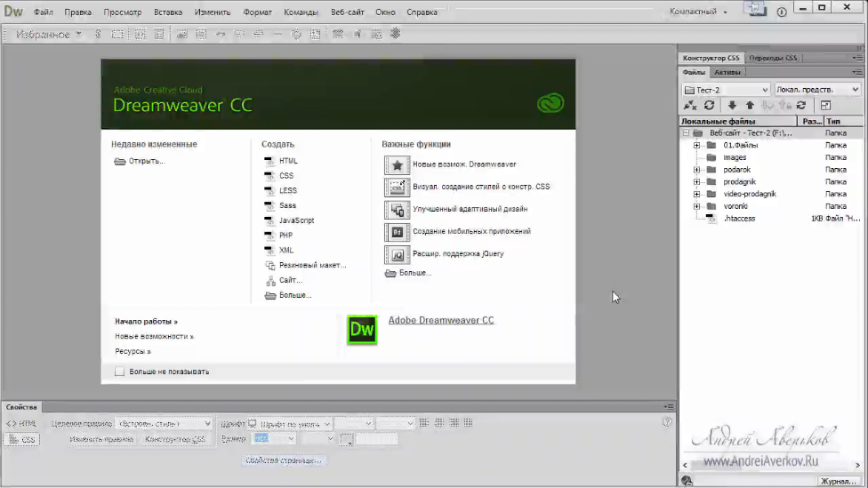Click the get files down-arrow icon

(x=732, y=105)
